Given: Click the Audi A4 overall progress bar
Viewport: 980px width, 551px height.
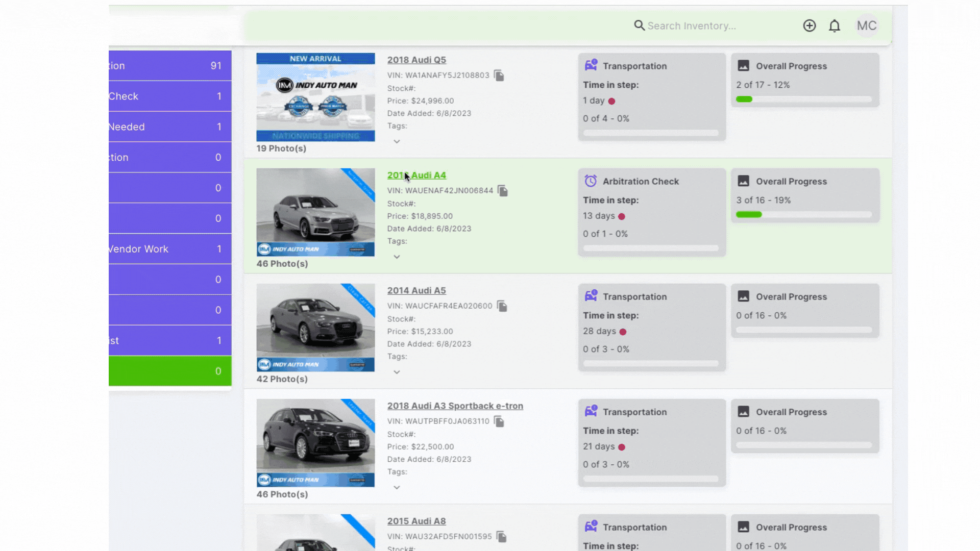Looking at the screenshot, I should [x=804, y=215].
